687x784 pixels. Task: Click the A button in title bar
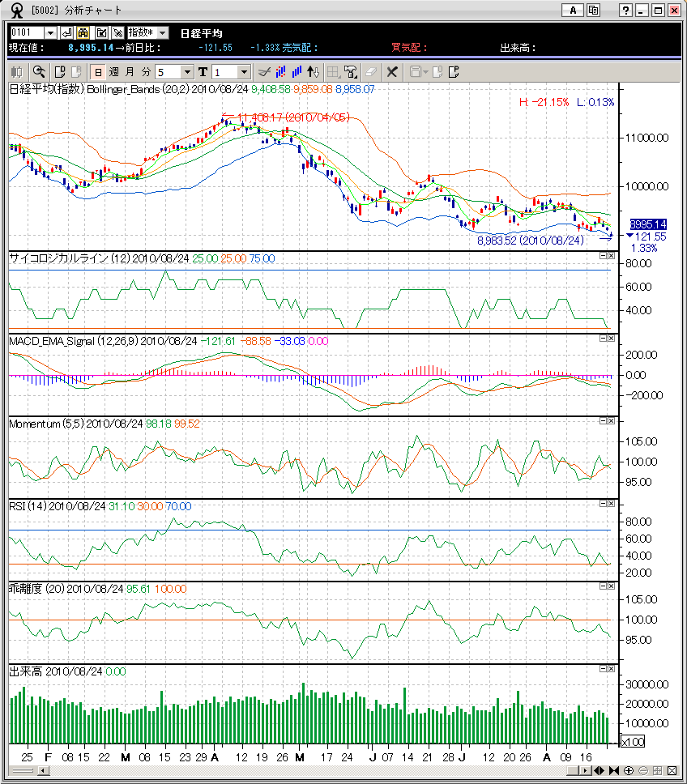[x=574, y=11]
